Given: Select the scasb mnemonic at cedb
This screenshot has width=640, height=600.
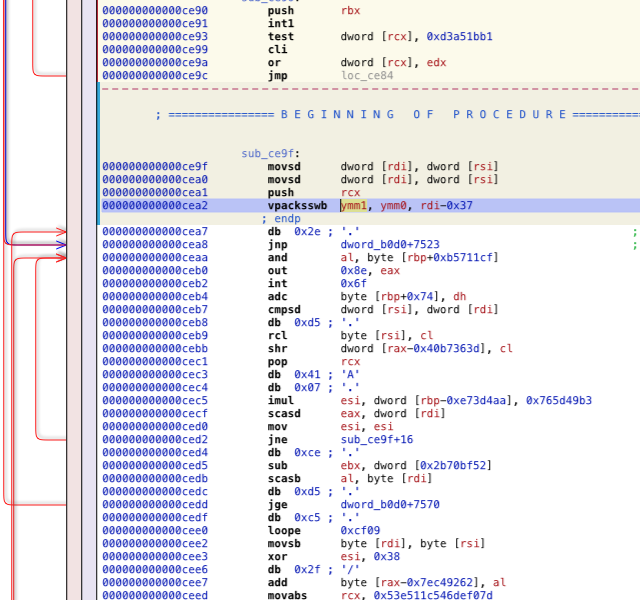Looking at the screenshot, I should (284, 479).
